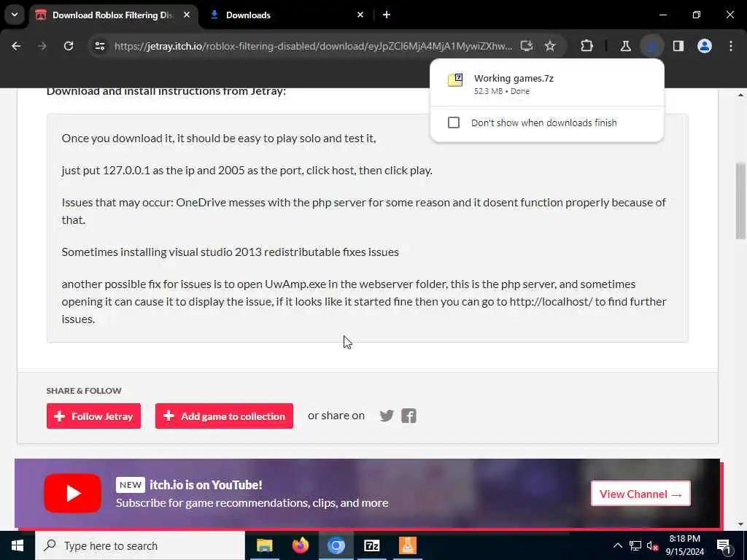Image resolution: width=747 pixels, height=560 pixels.
Task: Click the jetray.itch.io address bar URL
Action: point(314,46)
